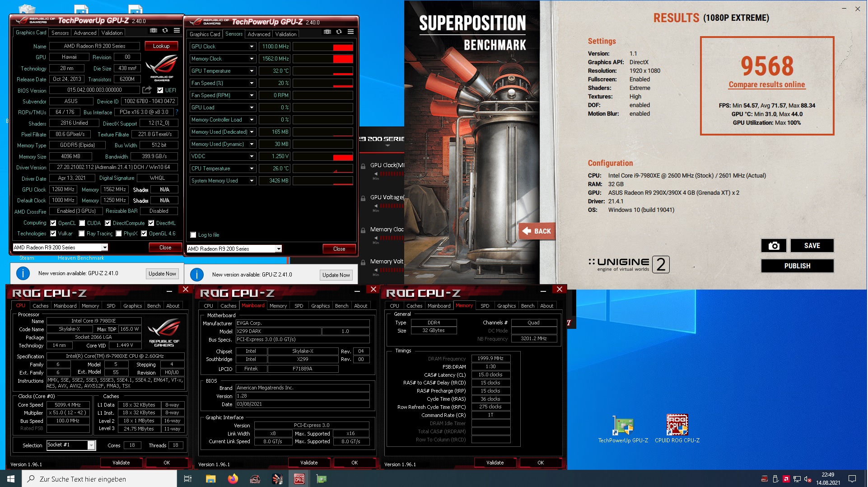868x487 pixels.
Task: Click the Lookup button in GPU-Z
Action: click(x=161, y=46)
